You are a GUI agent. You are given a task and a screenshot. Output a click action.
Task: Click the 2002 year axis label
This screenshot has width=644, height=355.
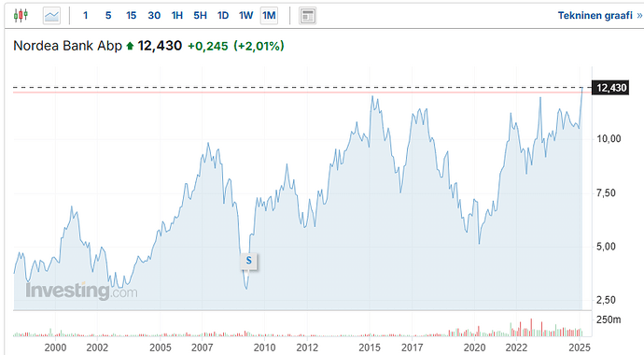(x=97, y=348)
